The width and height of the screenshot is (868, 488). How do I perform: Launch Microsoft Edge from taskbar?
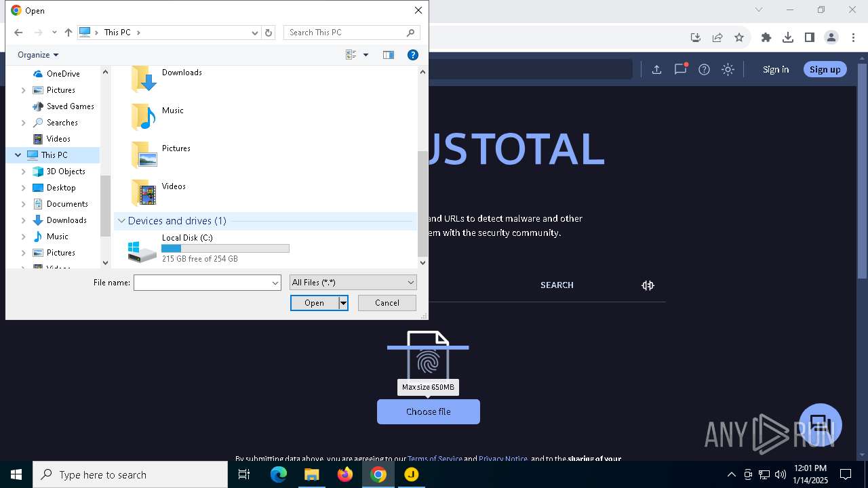tap(279, 474)
